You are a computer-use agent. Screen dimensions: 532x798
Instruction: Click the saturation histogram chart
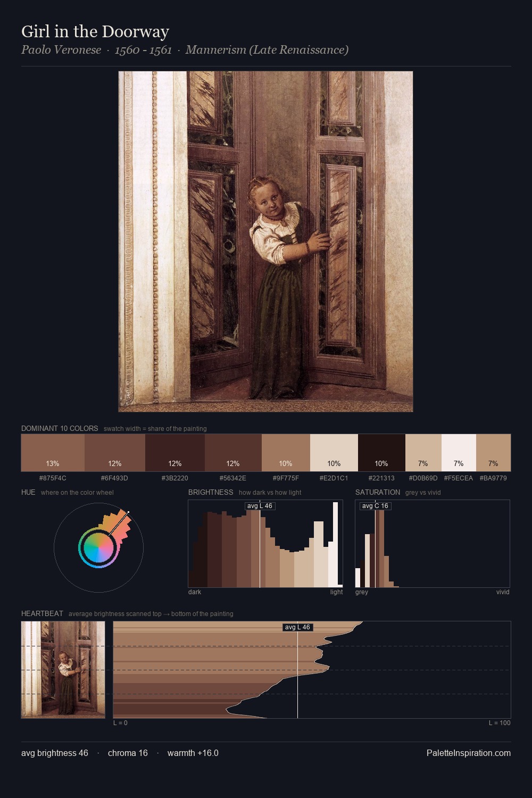click(x=433, y=544)
